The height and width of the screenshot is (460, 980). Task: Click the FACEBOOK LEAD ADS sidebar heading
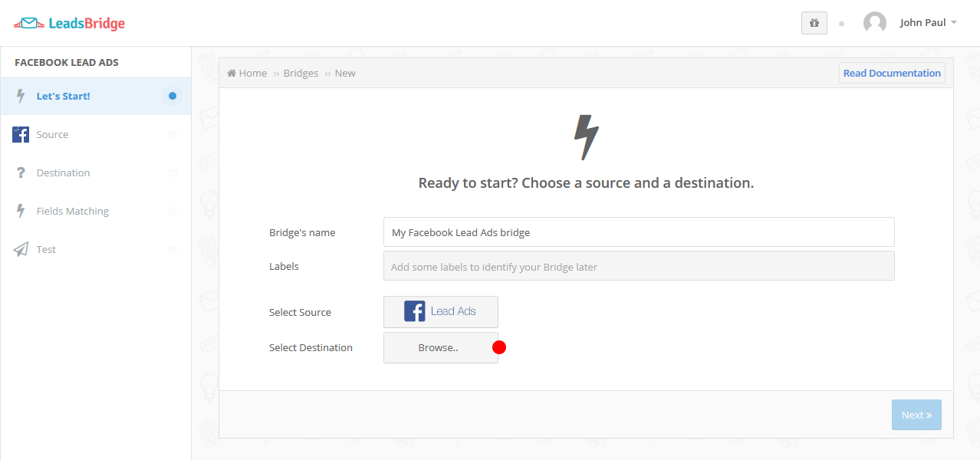pos(67,62)
